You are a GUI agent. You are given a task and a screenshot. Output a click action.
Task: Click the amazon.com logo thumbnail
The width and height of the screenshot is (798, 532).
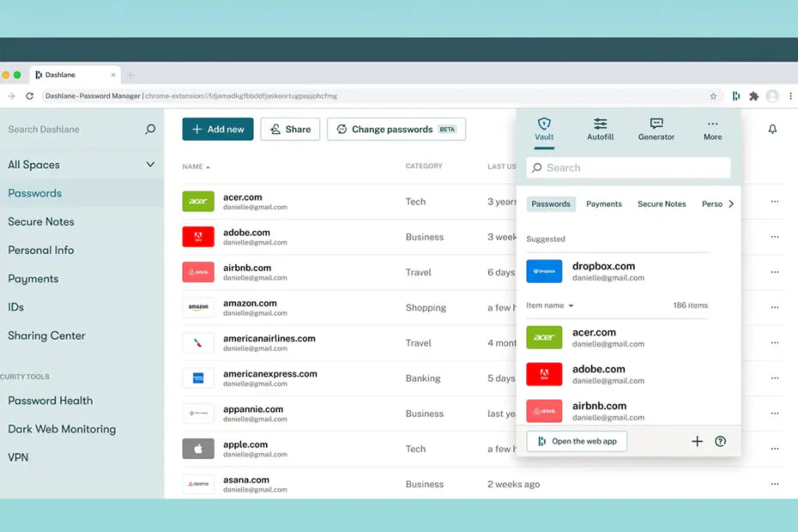(198, 307)
